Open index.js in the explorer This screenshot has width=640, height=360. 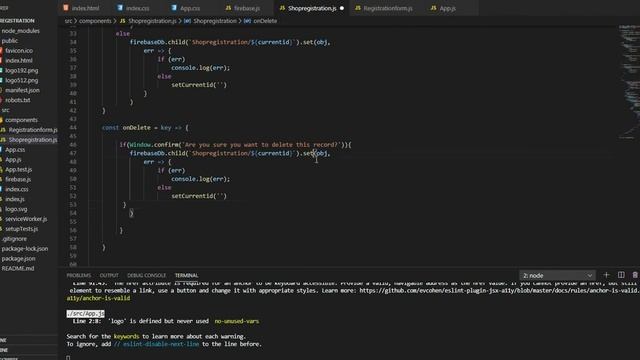(x=15, y=199)
